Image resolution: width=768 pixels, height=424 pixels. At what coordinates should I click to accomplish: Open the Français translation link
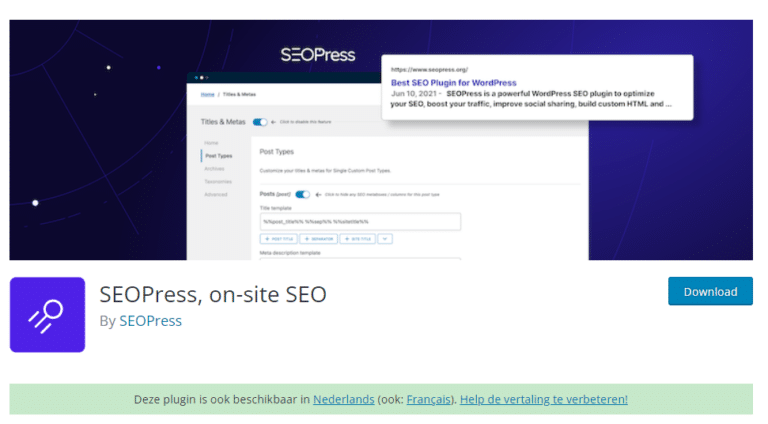(x=430, y=399)
